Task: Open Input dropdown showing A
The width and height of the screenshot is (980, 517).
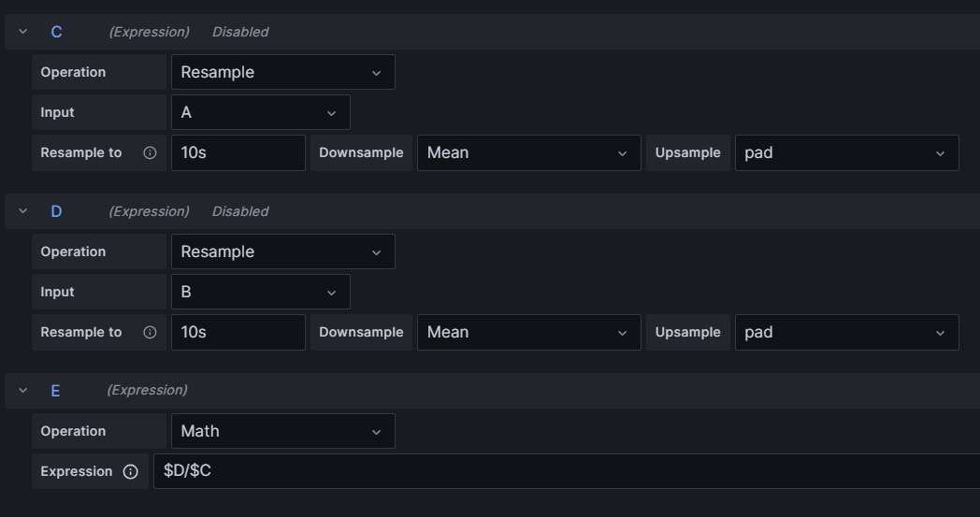Action: [x=261, y=112]
